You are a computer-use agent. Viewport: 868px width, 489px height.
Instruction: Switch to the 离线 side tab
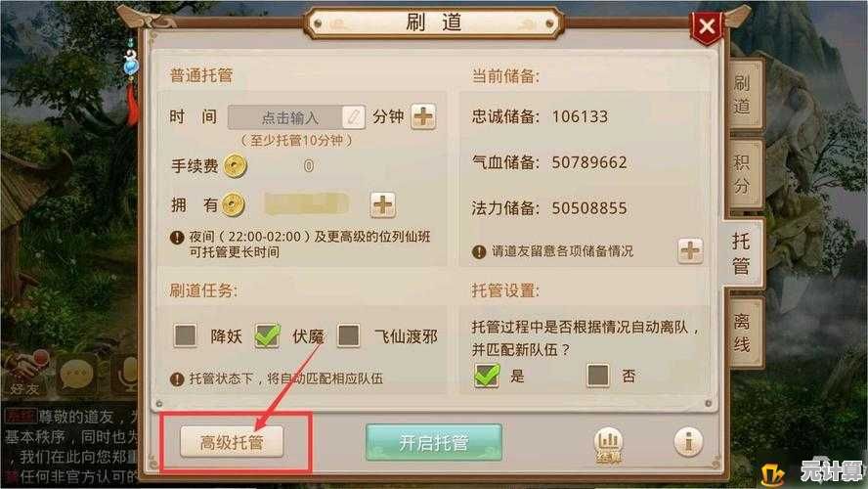[743, 333]
